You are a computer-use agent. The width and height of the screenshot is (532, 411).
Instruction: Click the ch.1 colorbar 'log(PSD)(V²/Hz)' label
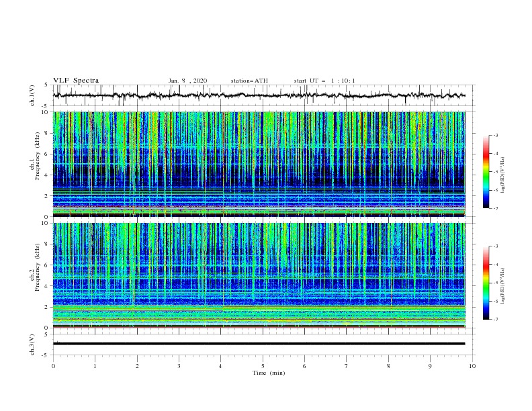click(x=502, y=175)
